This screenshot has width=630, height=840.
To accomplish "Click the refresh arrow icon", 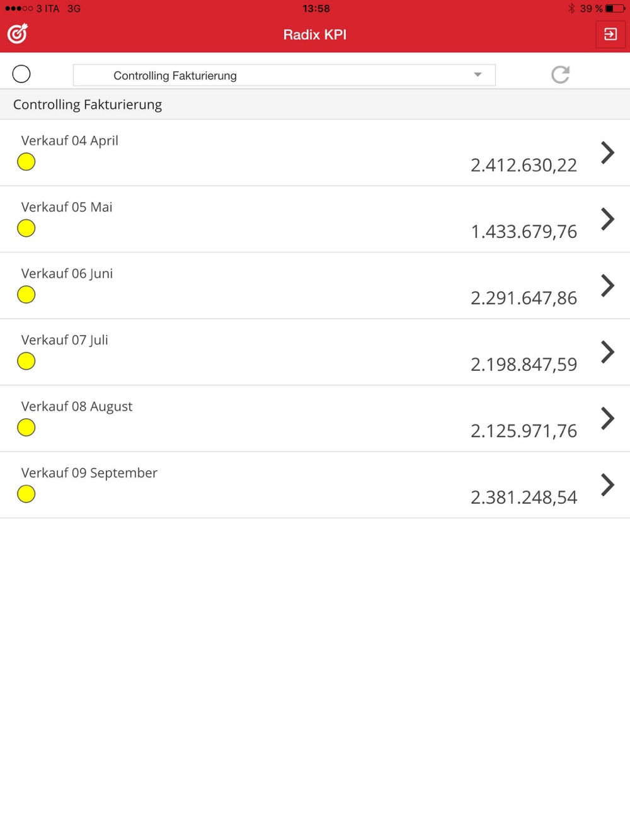I will click(x=560, y=75).
